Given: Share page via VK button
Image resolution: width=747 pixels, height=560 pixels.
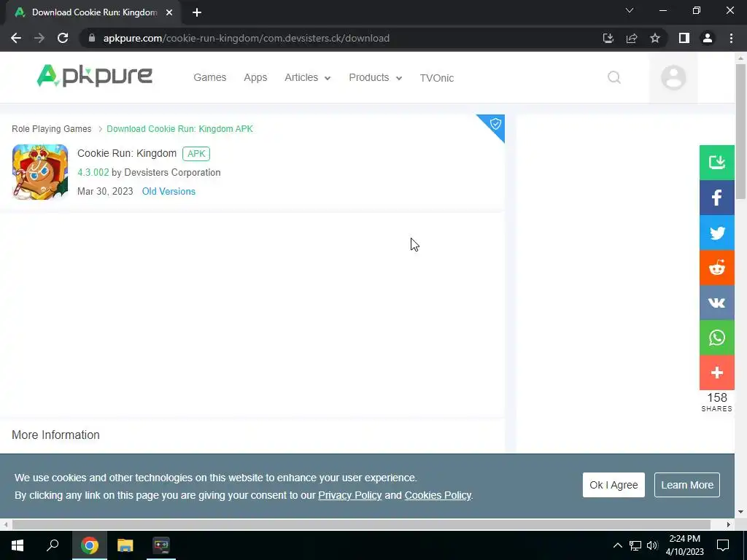Looking at the screenshot, I should pyautogui.click(x=716, y=303).
